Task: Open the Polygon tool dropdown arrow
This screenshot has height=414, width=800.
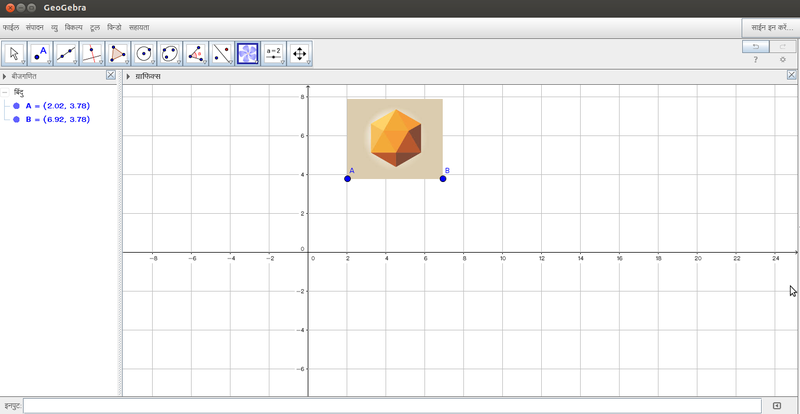Action: tap(128, 63)
